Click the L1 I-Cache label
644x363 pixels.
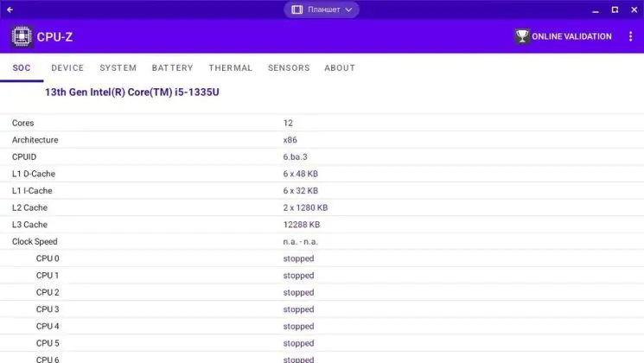point(32,190)
